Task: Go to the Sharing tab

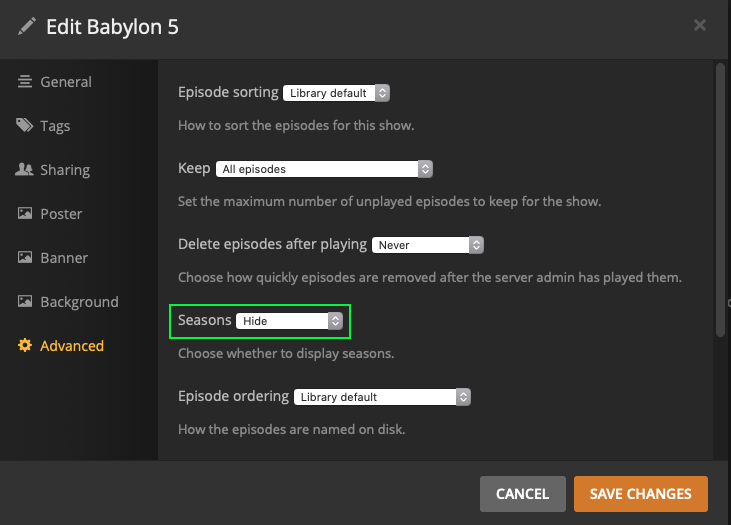Action: click(65, 170)
